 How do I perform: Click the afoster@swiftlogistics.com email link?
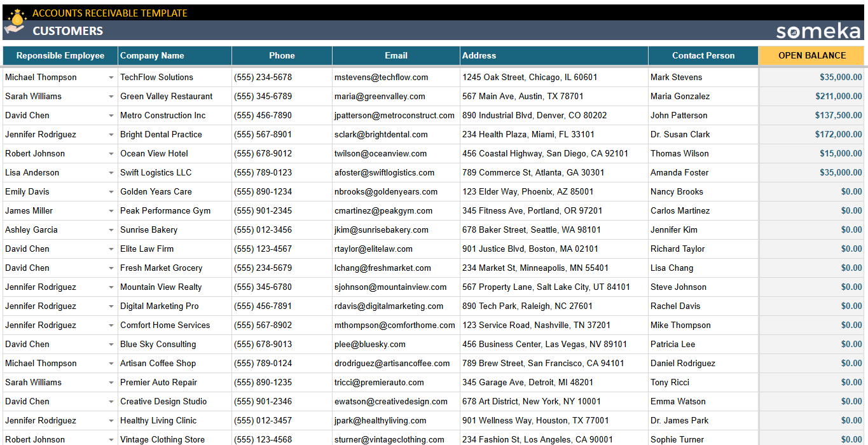(x=383, y=172)
